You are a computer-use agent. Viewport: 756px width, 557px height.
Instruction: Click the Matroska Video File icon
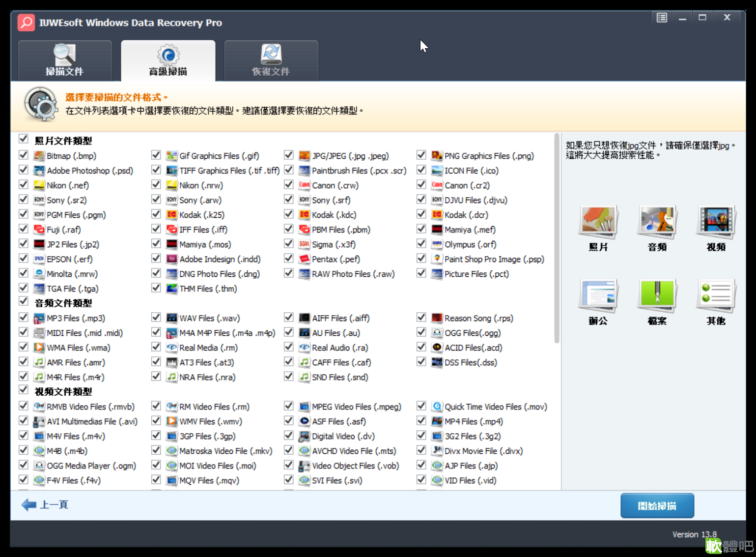point(172,451)
